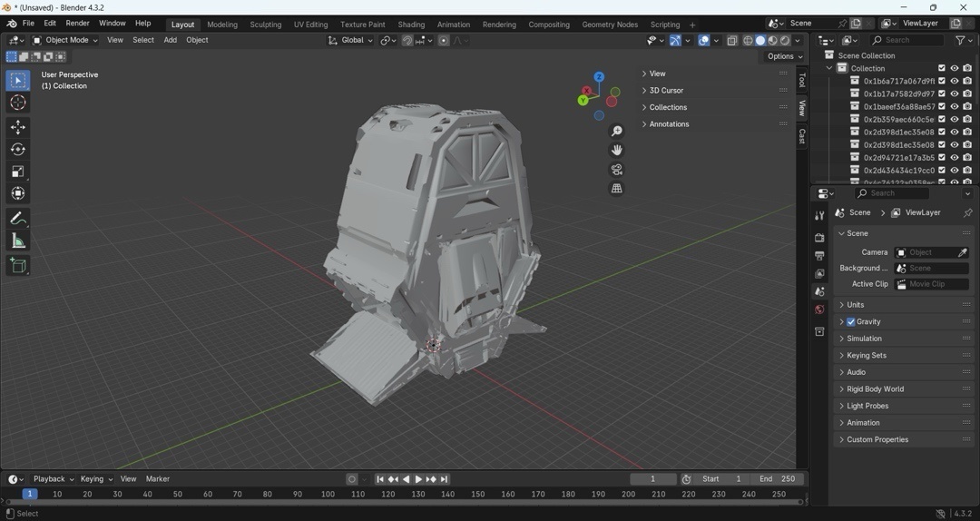Image resolution: width=980 pixels, height=521 pixels.
Task: Choose the Annotate pencil tool
Action: coord(18,219)
